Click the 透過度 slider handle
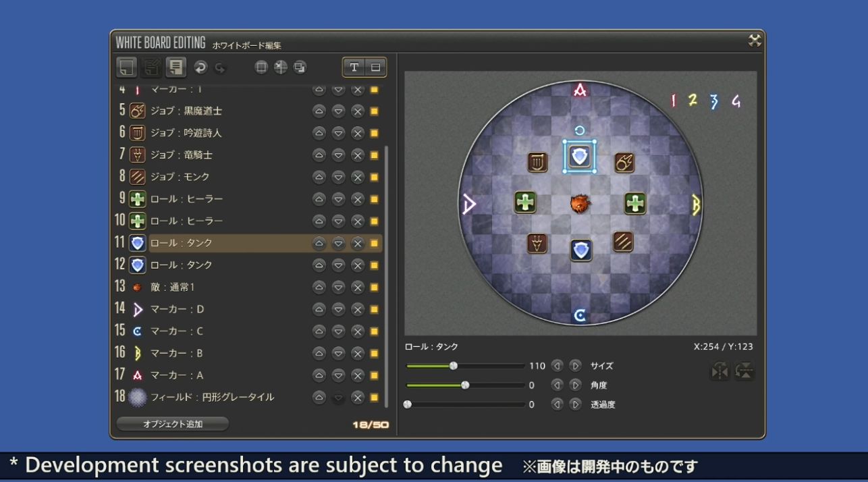The width and height of the screenshot is (868, 482). tap(407, 405)
